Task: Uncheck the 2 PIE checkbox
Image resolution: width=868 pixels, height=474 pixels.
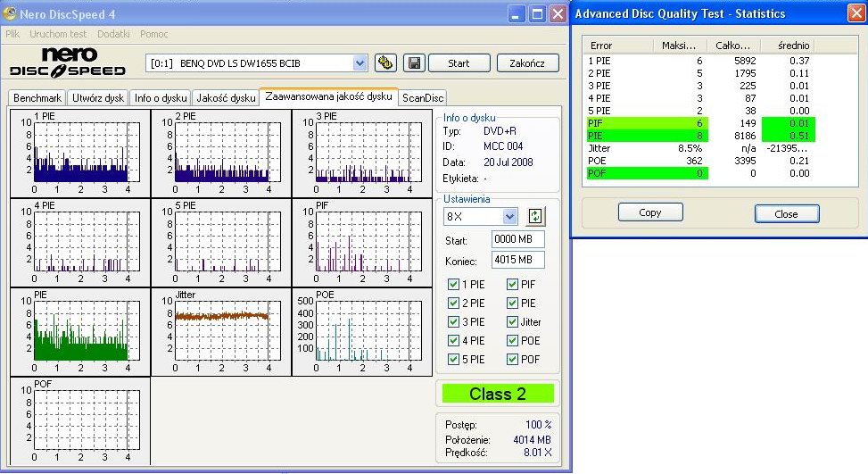Action: pos(453,304)
